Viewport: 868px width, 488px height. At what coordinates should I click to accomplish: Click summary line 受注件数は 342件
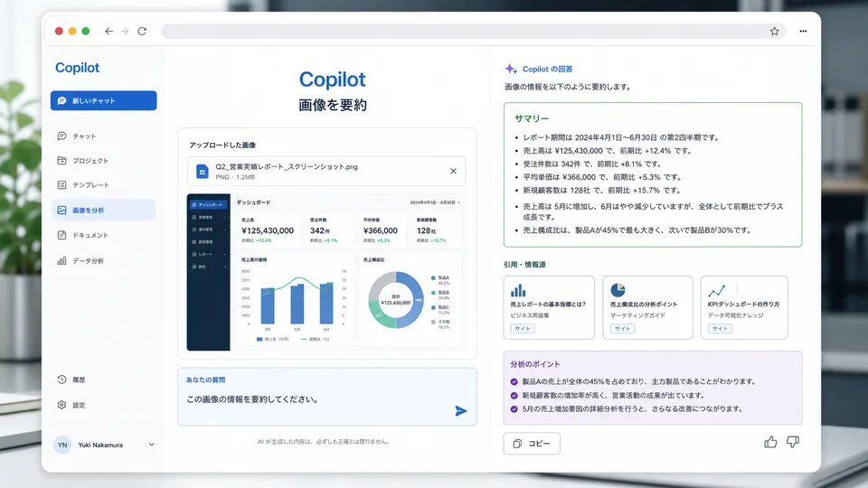point(592,164)
